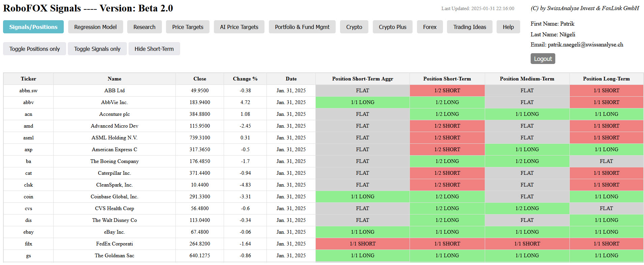644x265 pixels.
Task: Click AbbVie close price 183.9400
Action: point(200,102)
